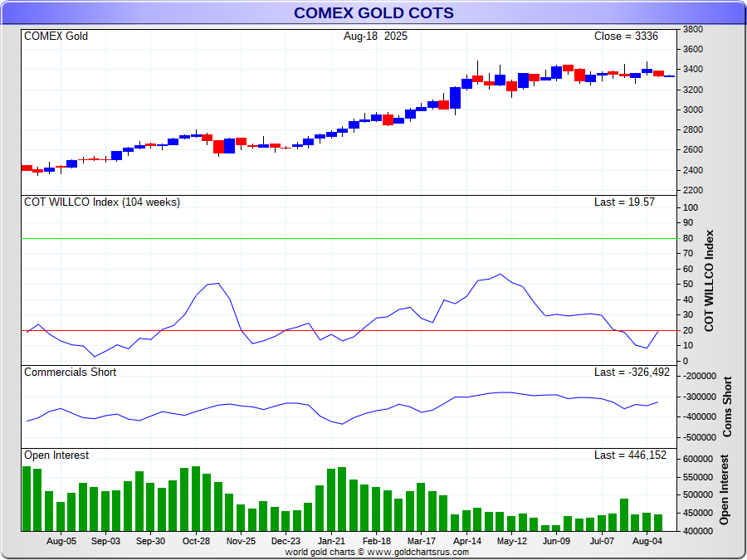747x560 pixels.
Task: Select the 'Oct-28' date on the x-axis
Action: click(x=196, y=540)
